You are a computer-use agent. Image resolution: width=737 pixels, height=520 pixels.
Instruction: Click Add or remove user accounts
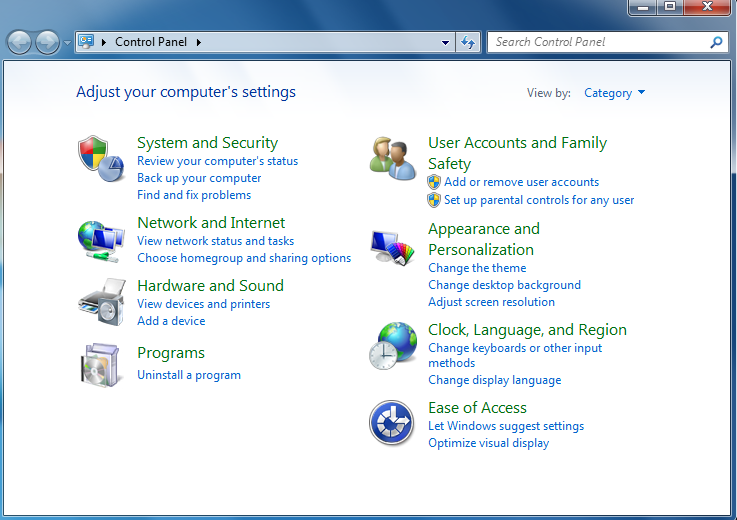pyautogui.click(x=521, y=182)
